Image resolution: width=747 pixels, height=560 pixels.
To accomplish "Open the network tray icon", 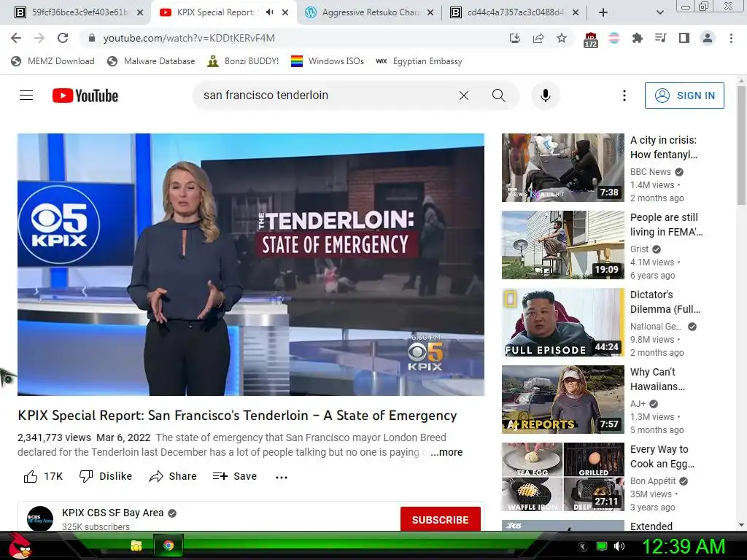I will point(602,546).
